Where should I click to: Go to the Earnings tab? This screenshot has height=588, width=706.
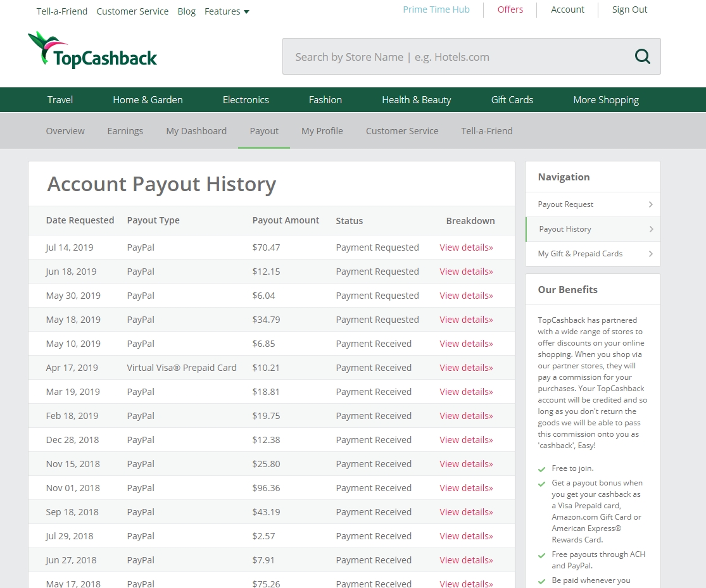[x=125, y=130]
